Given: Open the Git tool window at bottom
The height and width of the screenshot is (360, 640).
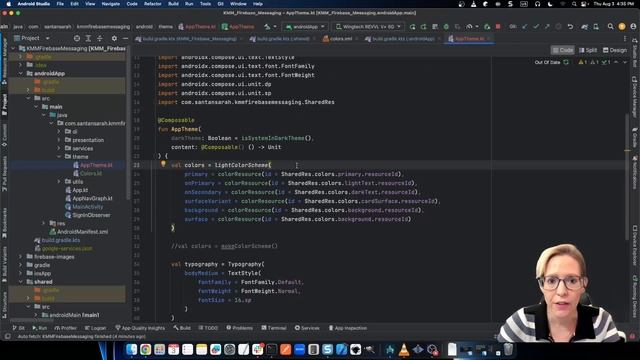Looking at the screenshot, I should pyautogui.click(x=18, y=328).
